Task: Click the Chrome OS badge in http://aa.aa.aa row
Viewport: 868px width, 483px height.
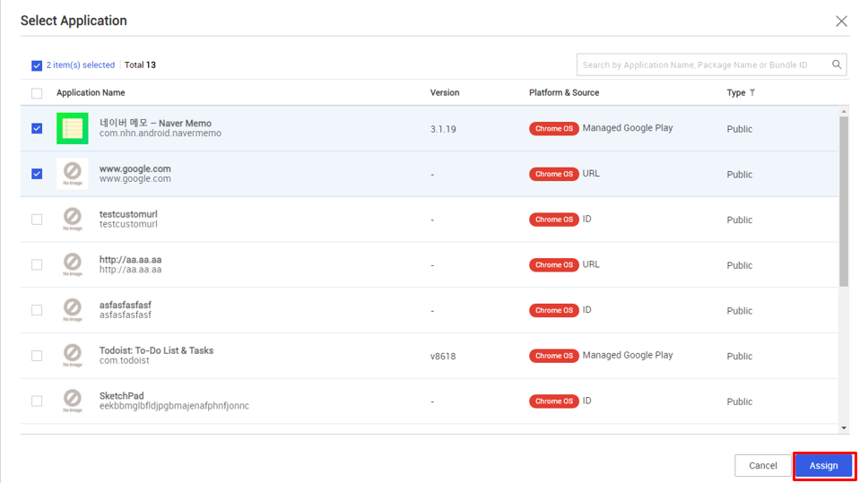Action: pos(553,264)
